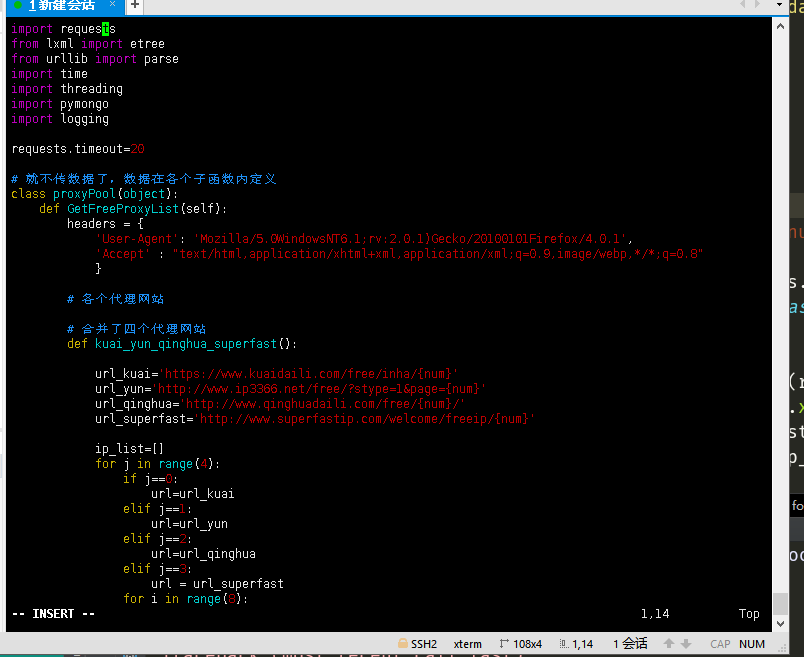
Task: Click the status bar down arrow
Action: (x=686, y=644)
